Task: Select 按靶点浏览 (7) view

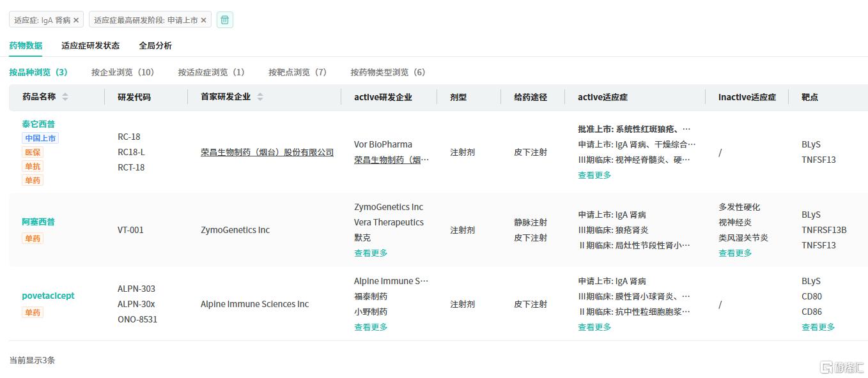Action: point(298,72)
